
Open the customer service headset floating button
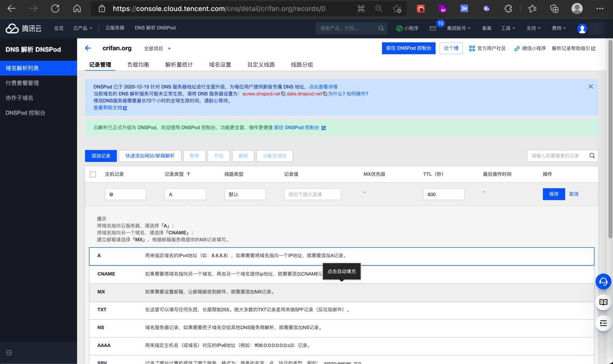(603, 282)
